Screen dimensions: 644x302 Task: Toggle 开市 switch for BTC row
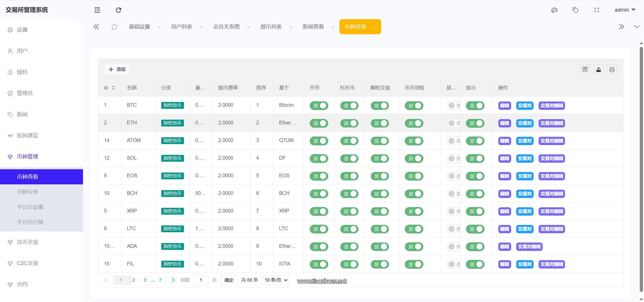[319, 106]
